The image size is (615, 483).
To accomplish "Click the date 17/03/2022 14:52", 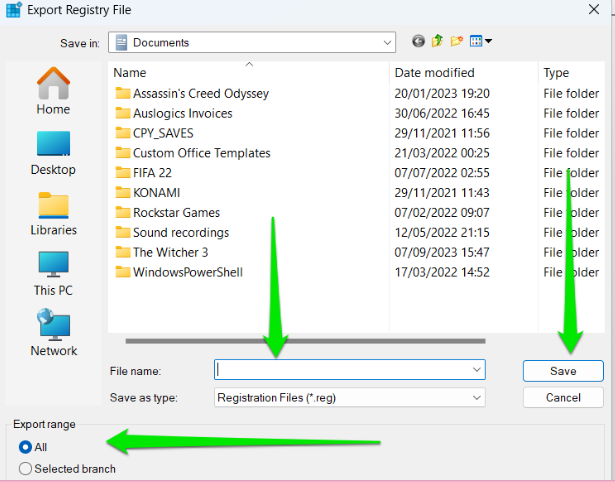I will (442, 272).
